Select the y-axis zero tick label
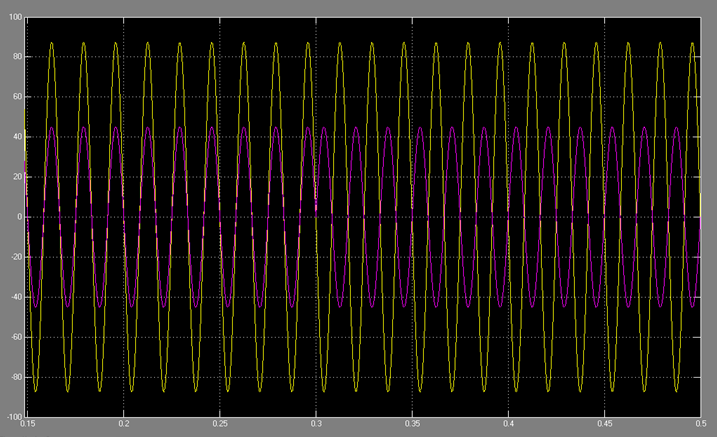 coord(20,217)
